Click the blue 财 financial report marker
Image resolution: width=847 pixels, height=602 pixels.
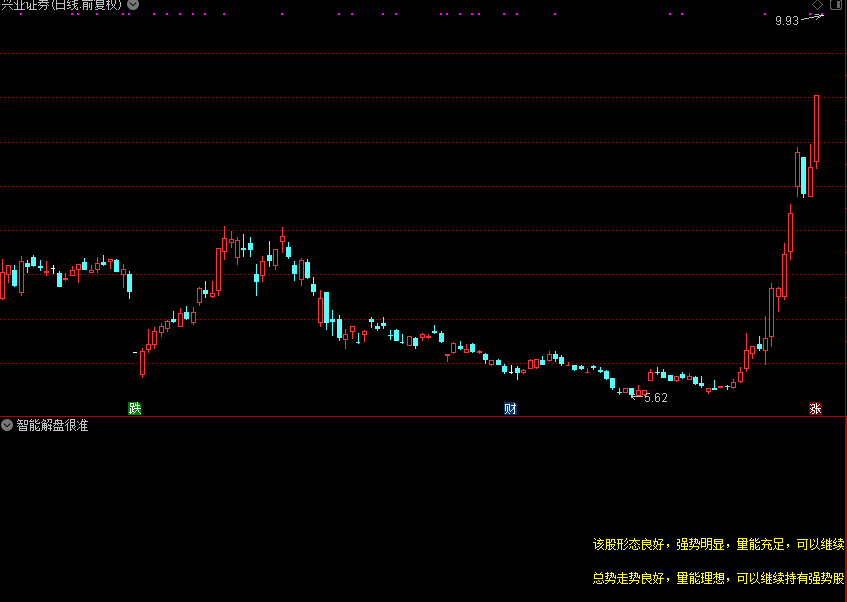[x=510, y=409]
